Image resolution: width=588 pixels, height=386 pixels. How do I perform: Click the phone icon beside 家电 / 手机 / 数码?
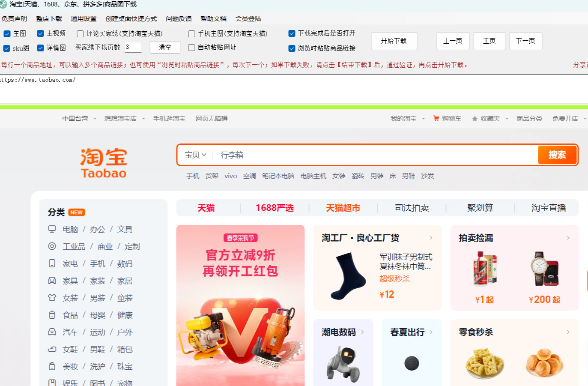[52, 263]
